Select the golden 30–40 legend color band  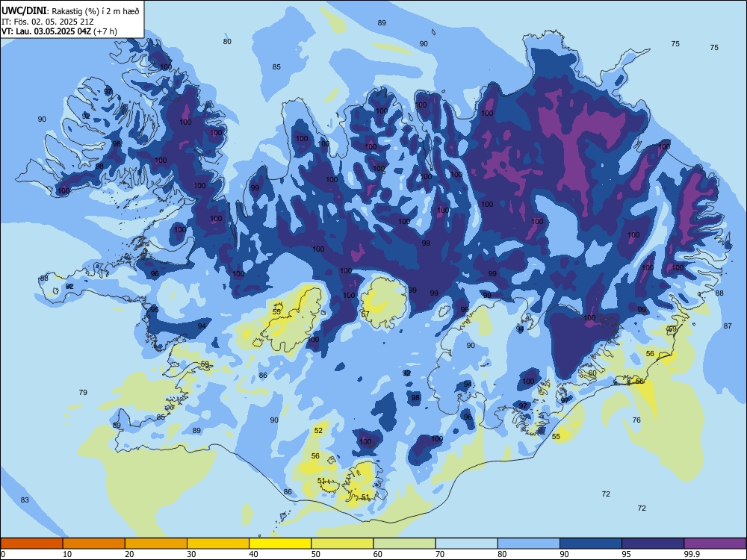click(218, 544)
